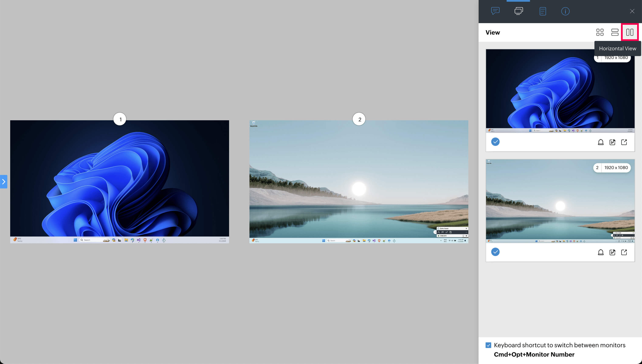This screenshot has height=364, width=642.
Task: Switch to vertical stacked view layout
Action: coord(615,32)
